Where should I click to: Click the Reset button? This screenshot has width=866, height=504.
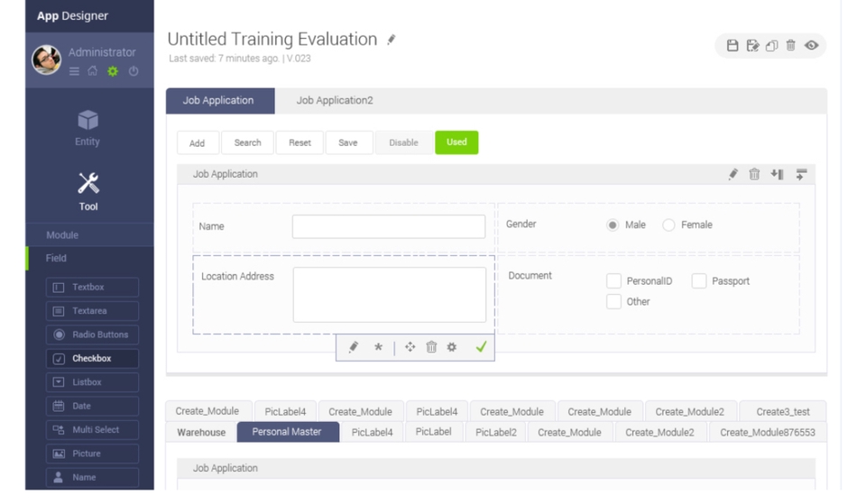click(299, 143)
